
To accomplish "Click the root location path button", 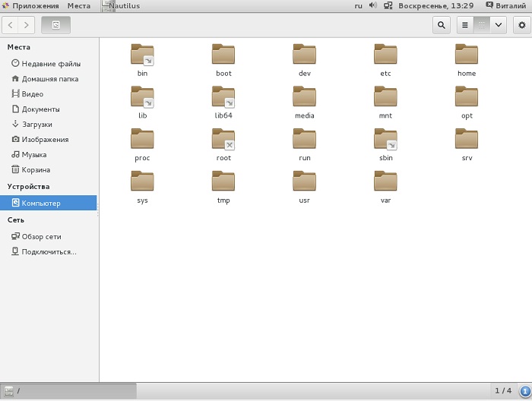I will point(56,25).
